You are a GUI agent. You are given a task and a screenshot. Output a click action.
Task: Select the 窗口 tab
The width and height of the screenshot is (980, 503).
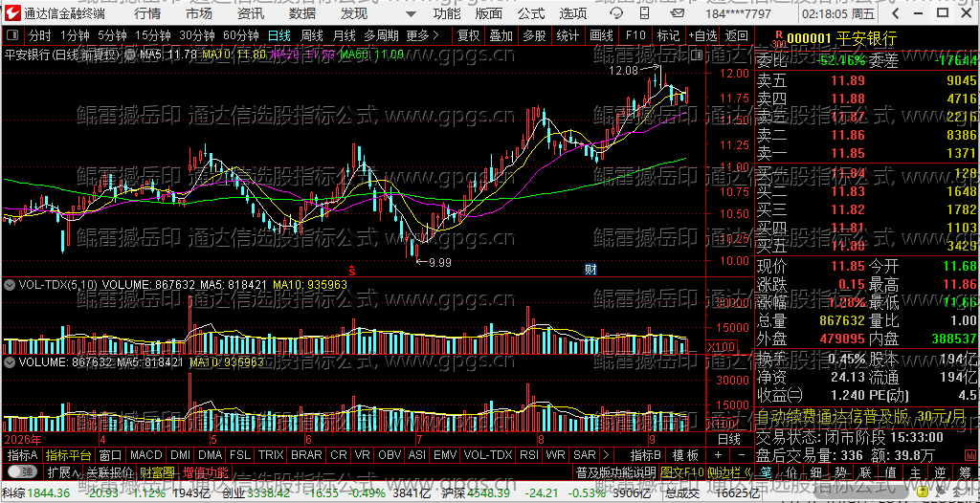(x=111, y=455)
